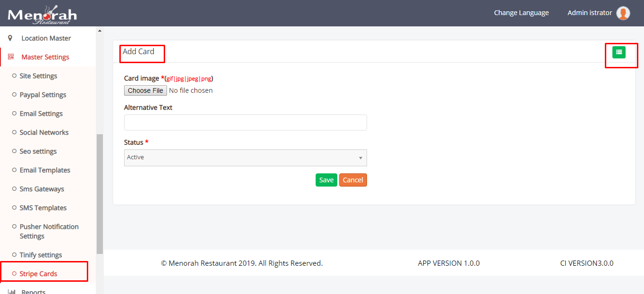
Task: Open Pusher Notification Settings
Action: click(49, 231)
